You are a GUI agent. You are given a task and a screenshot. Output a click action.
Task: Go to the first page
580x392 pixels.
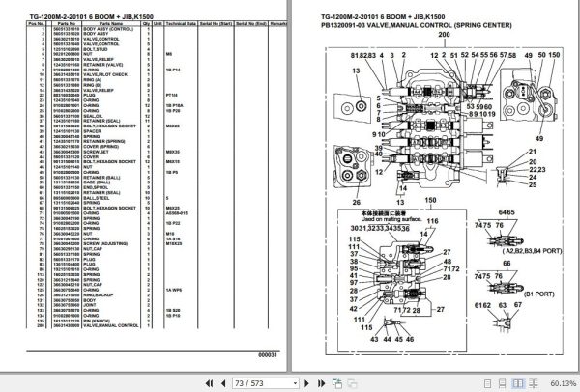pos(209,383)
